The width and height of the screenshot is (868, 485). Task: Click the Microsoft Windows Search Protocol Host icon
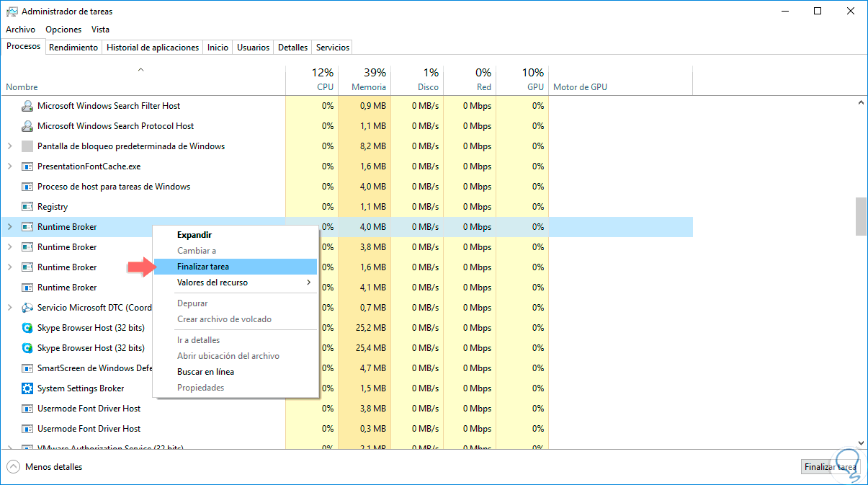pos(27,126)
